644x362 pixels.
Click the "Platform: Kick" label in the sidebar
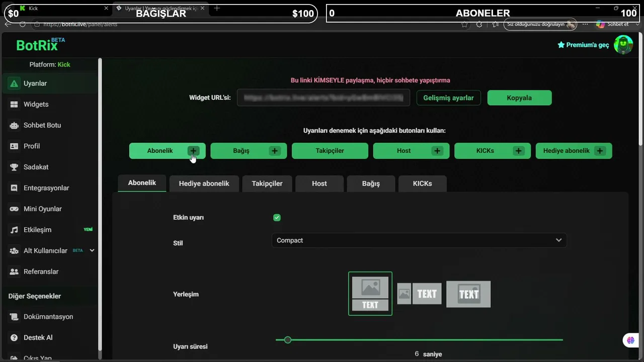point(50,64)
